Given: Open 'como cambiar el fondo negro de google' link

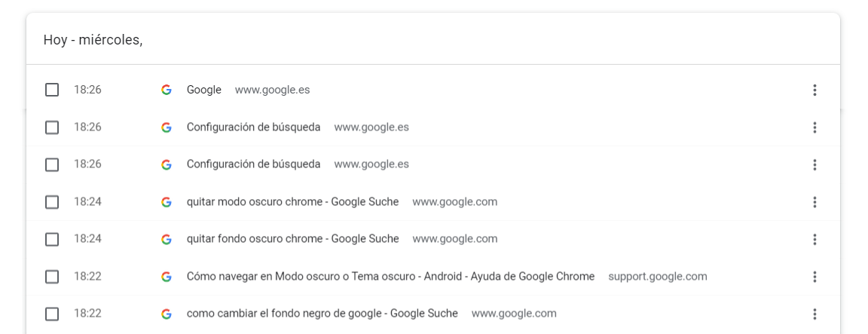Looking at the screenshot, I should pos(322,314).
